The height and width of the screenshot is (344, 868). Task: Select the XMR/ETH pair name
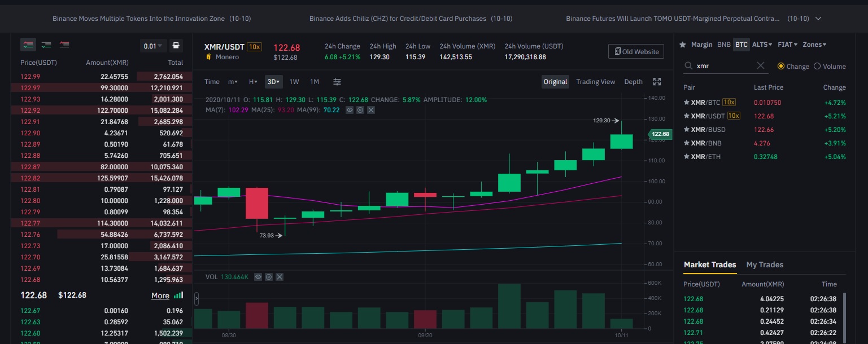coord(706,157)
